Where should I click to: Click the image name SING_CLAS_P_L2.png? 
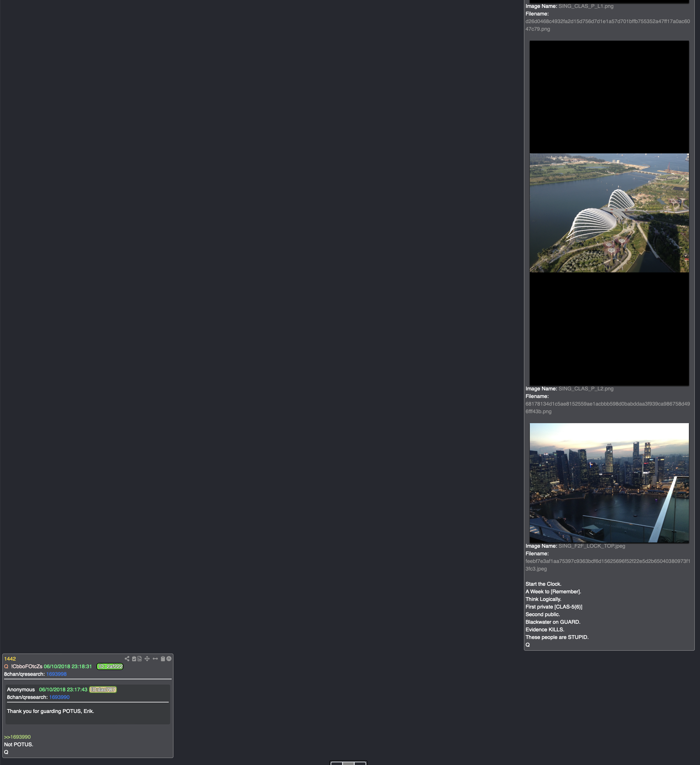(x=586, y=389)
